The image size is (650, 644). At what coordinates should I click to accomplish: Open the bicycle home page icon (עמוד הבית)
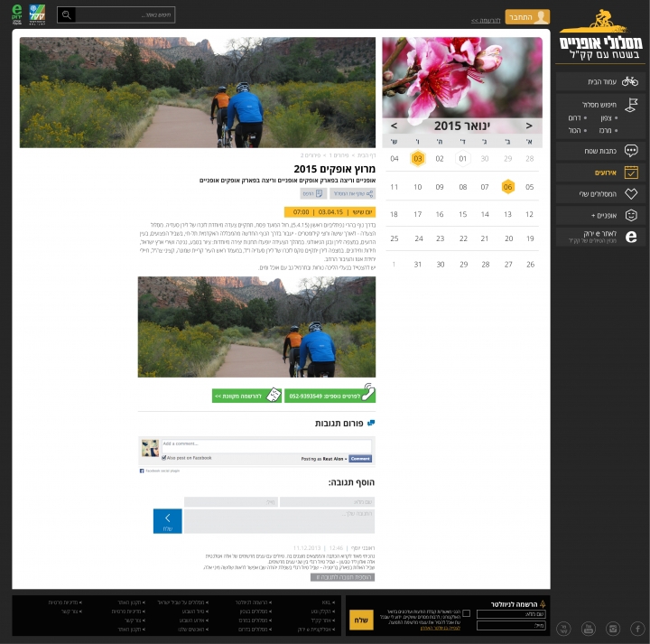(x=630, y=81)
